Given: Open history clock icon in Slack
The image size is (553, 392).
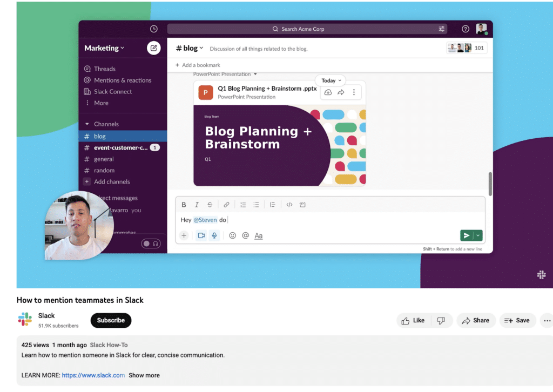Looking at the screenshot, I should tap(154, 29).
